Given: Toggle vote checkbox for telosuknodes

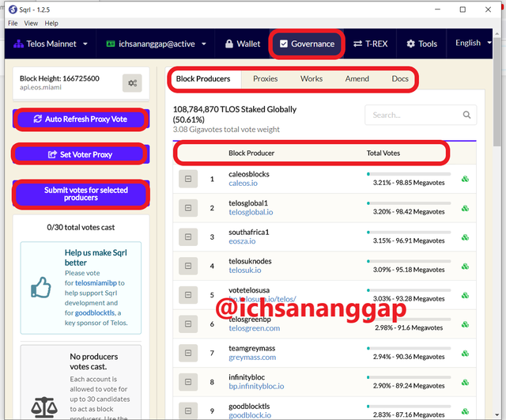Looking at the screenshot, I should pos(188,266).
